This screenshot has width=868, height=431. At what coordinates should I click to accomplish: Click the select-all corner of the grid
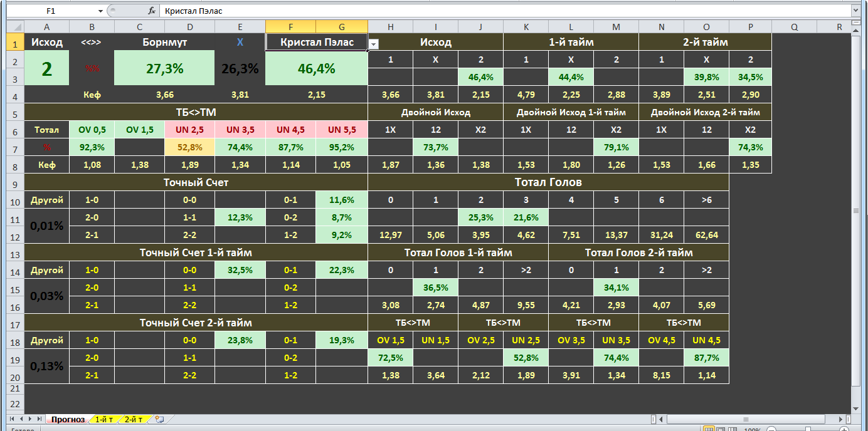pyautogui.click(x=15, y=26)
